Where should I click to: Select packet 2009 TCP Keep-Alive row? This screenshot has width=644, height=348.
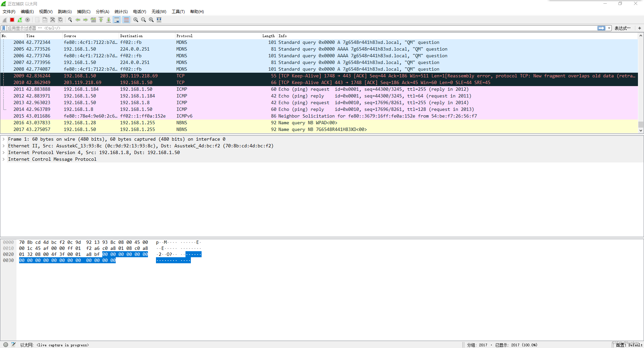(319, 76)
